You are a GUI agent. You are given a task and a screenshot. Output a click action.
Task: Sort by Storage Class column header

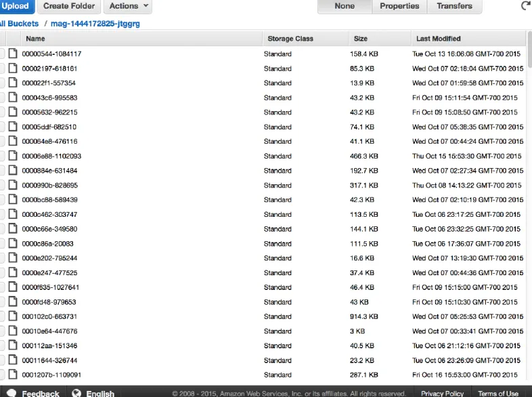[x=306, y=39]
